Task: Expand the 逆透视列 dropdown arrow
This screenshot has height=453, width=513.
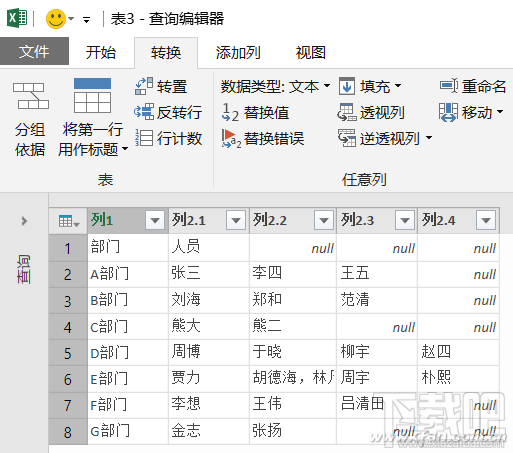Action: pos(429,137)
